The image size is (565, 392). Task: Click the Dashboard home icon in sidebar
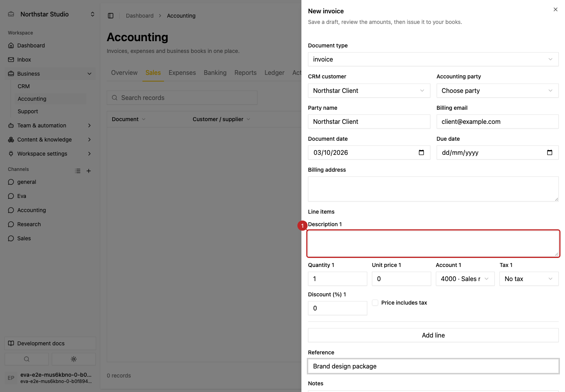11,45
